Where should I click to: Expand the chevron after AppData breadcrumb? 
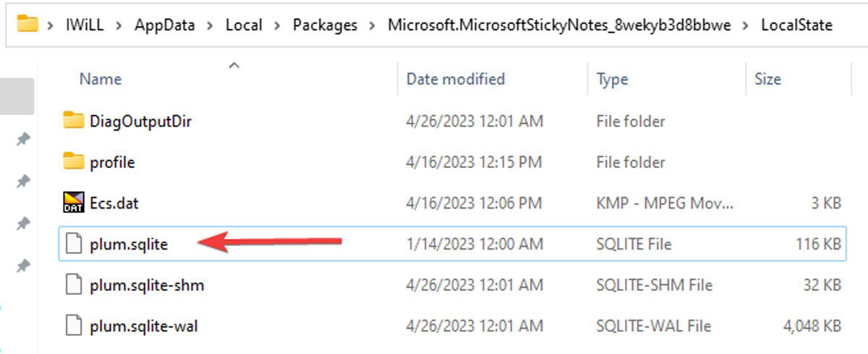(x=208, y=25)
